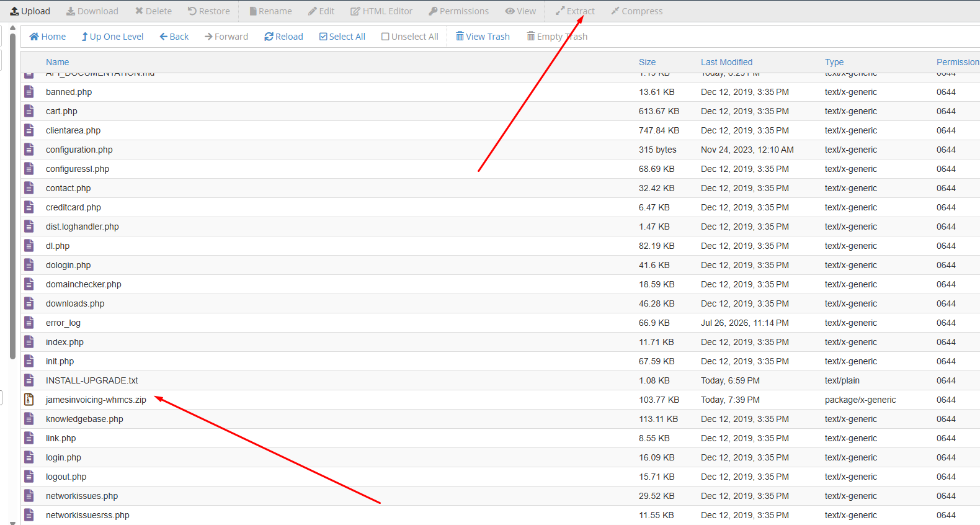The width and height of the screenshot is (980, 525).
Task: Navigate Back in file manager
Action: [174, 37]
